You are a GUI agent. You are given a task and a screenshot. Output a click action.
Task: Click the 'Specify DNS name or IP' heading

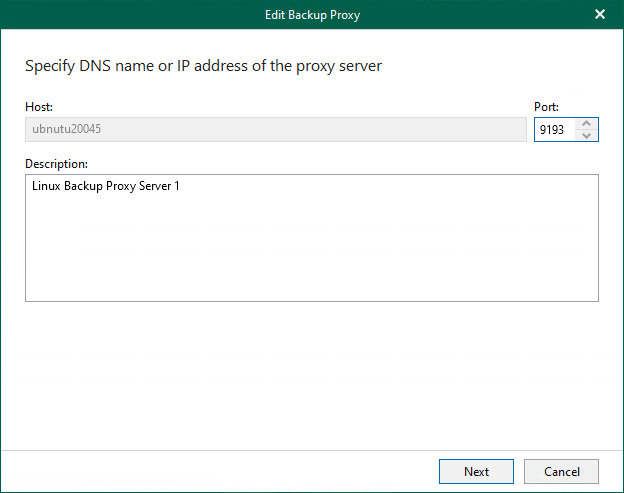203,67
